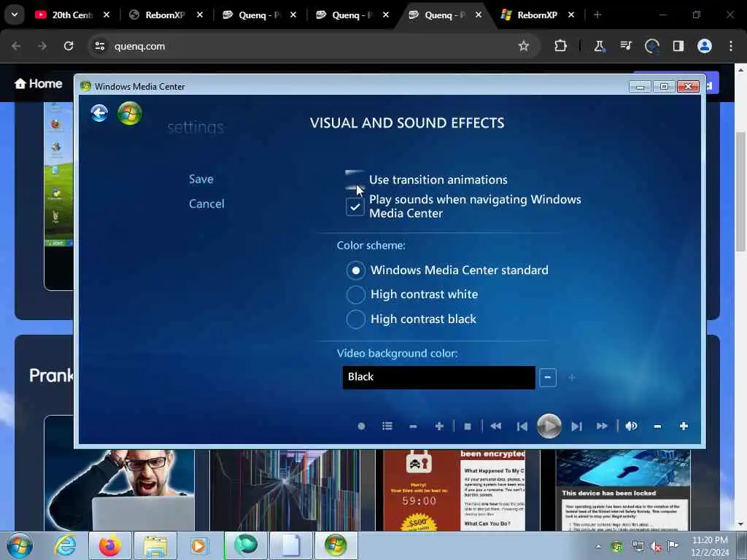Screen dimensions: 747x560
Task: Click the muted volume icon in system tray
Action: pyautogui.click(x=656, y=547)
